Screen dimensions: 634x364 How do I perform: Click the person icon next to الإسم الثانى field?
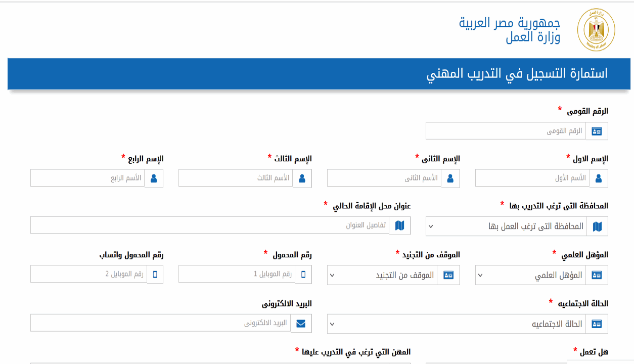coord(450,178)
